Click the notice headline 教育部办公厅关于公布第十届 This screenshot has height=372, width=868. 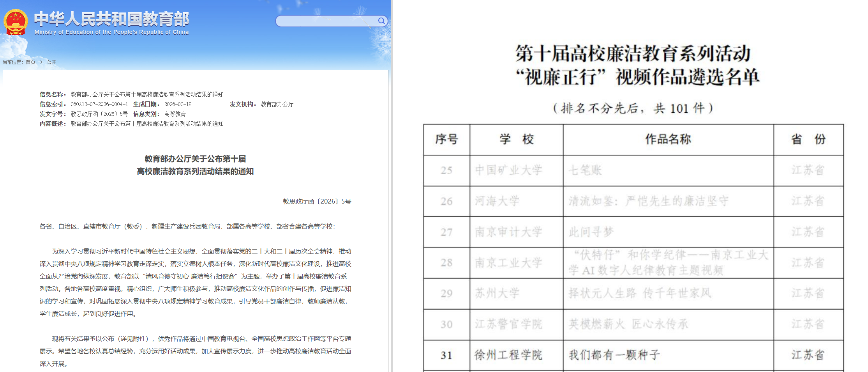click(195, 159)
